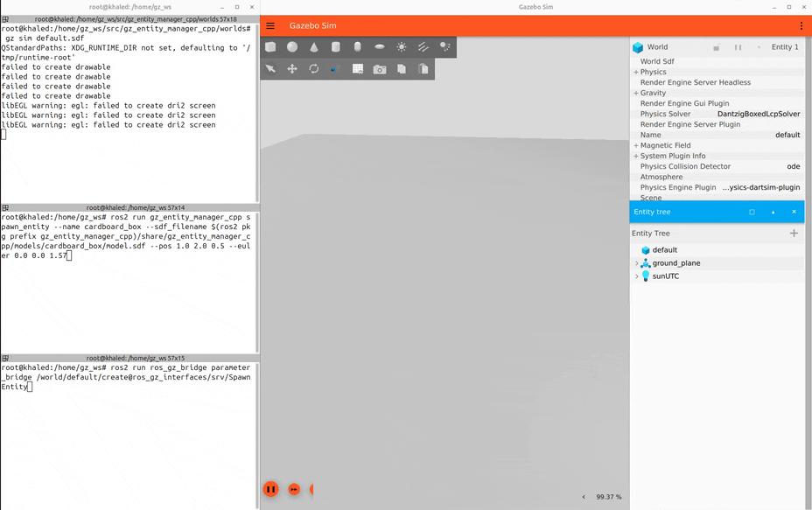This screenshot has width=812, height=510.
Task: Expand the Gravity property
Action: pos(636,94)
